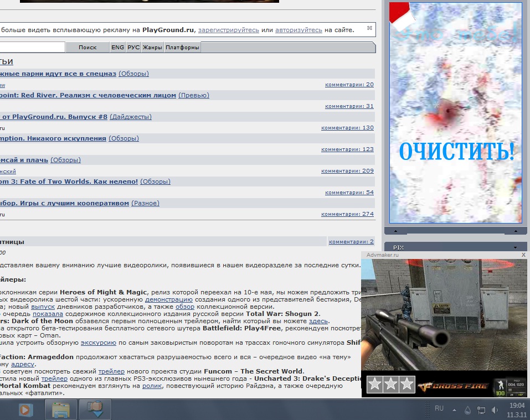Select the ENG language tab
This screenshot has width=530, height=420.
point(117,48)
